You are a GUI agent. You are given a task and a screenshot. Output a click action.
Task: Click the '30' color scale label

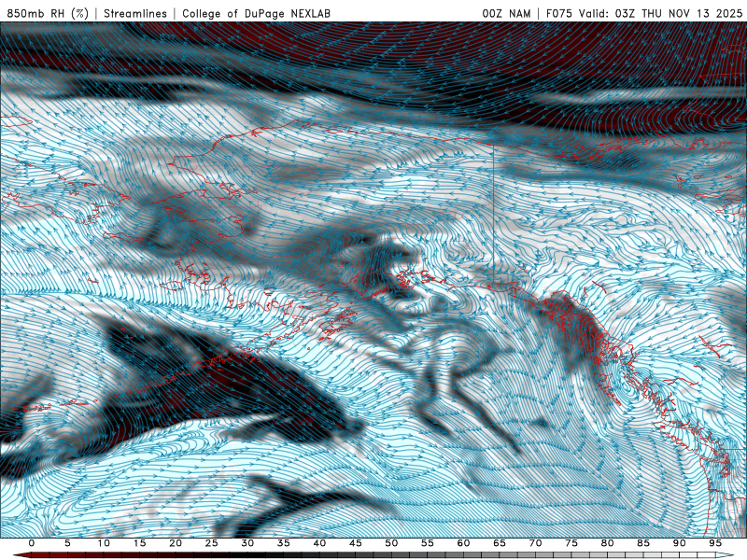[x=247, y=543]
